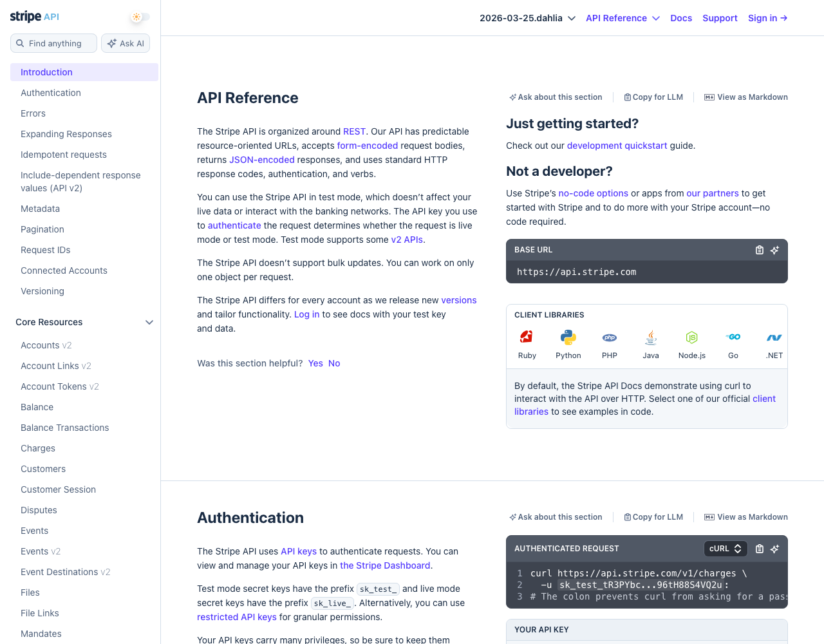824x644 pixels.
Task: Go to Connected Accounts
Action: (x=64, y=270)
